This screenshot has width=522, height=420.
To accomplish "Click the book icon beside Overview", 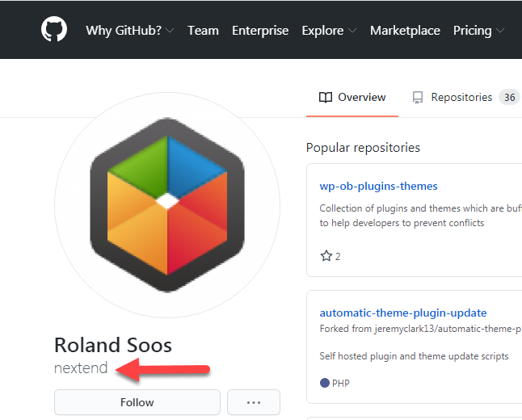I will (326, 98).
